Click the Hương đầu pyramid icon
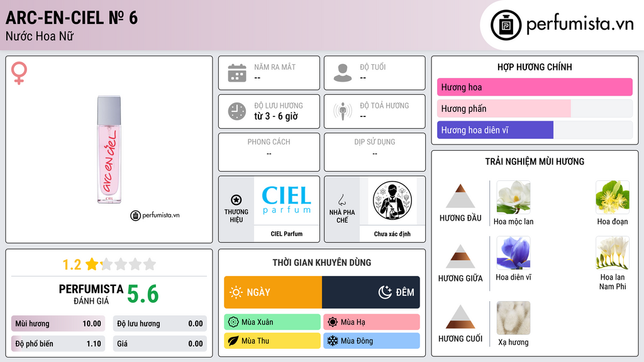This screenshot has height=362, width=644. [460, 196]
